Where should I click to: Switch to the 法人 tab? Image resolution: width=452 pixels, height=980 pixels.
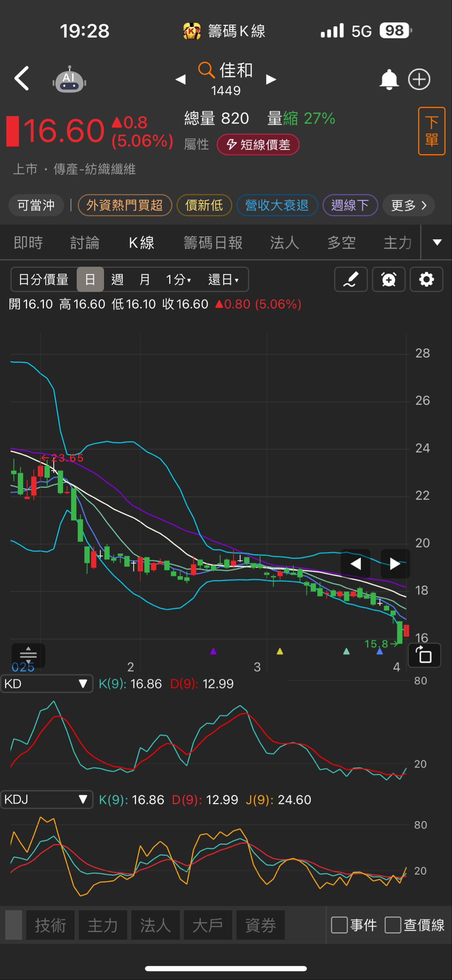284,243
